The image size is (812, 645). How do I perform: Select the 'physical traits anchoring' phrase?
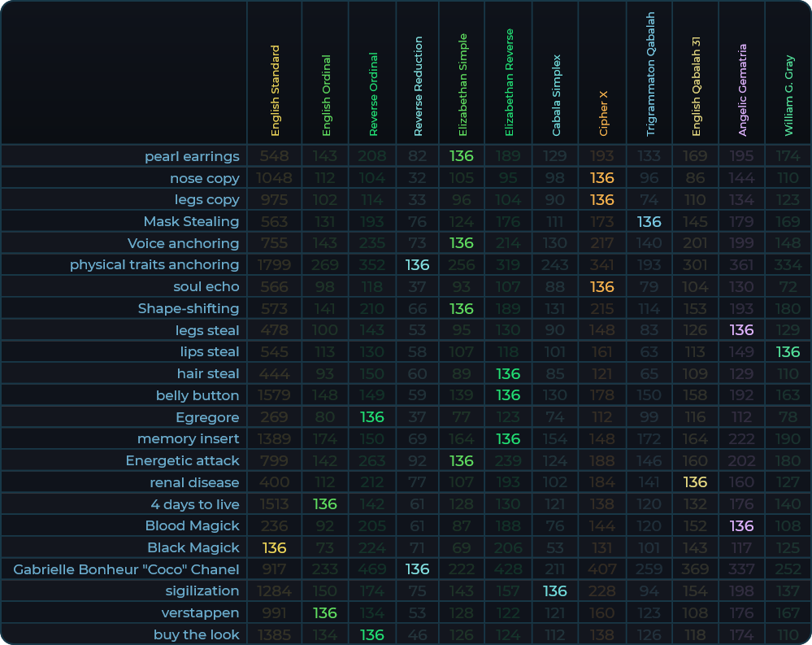[154, 264]
